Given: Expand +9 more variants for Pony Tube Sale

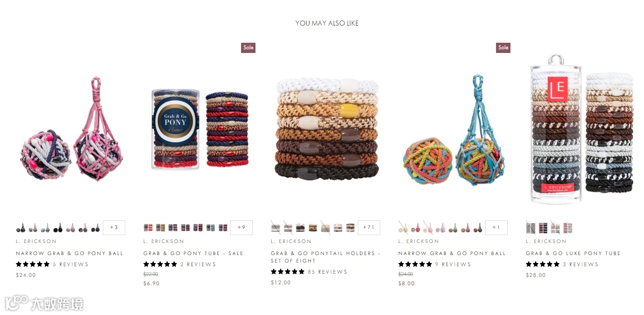Looking at the screenshot, I should click(x=241, y=228).
